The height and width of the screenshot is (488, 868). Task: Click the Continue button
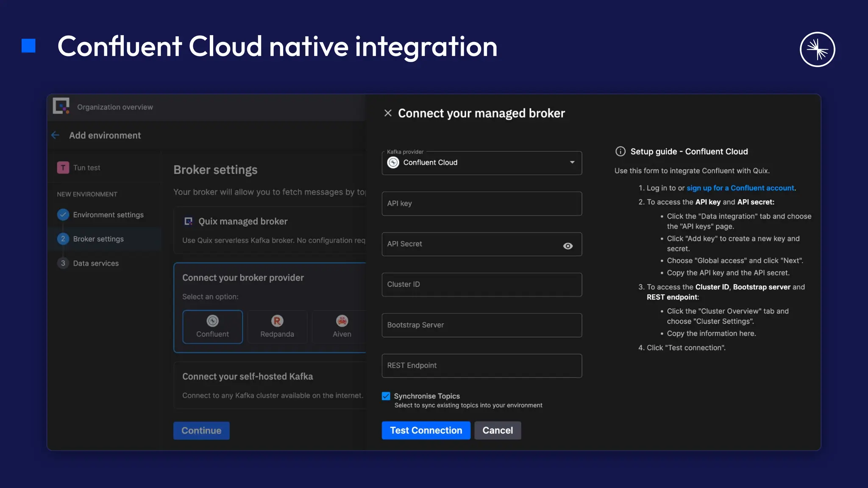(201, 430)
